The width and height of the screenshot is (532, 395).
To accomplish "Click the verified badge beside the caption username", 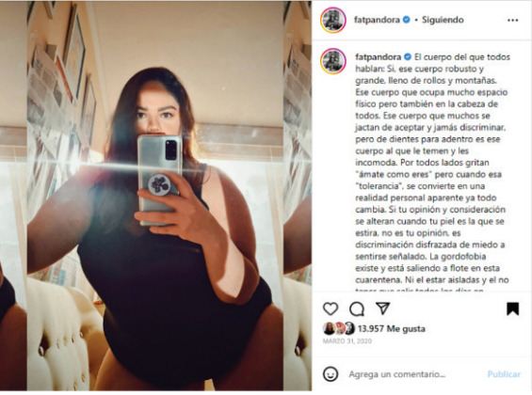I will (x=408, y=57).
